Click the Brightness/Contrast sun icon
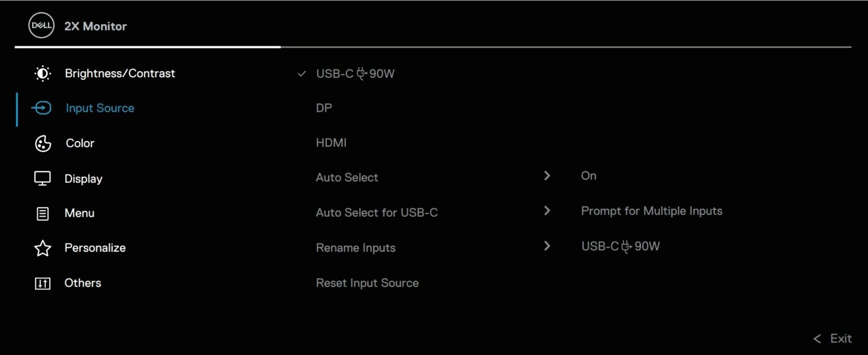The height and width of the screenshot is (355, 868). click(x=42, y=73)
